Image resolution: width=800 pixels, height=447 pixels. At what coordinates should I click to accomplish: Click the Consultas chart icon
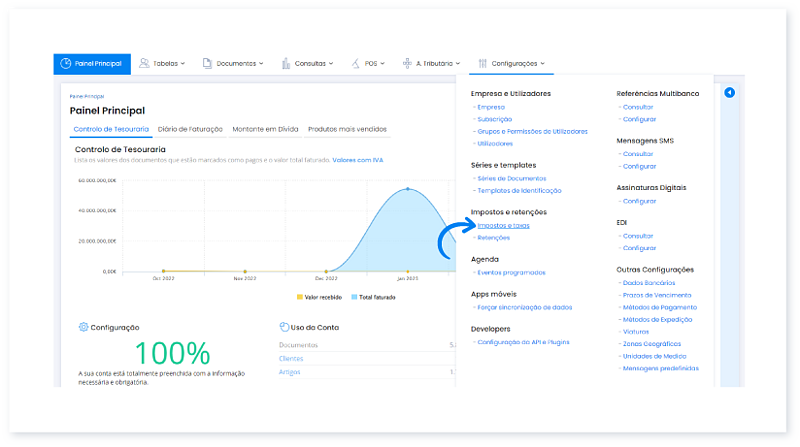tap(284, 63)
